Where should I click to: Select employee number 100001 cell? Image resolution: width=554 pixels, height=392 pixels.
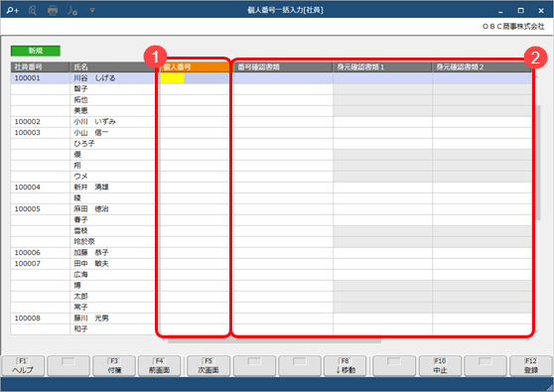pos(40,78)
